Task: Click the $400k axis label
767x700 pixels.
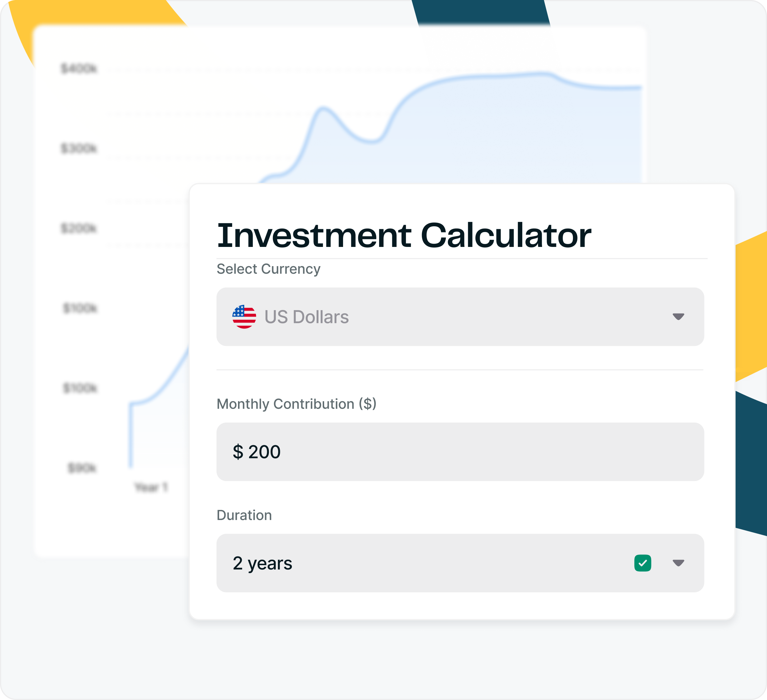Action: coord(79,68)
